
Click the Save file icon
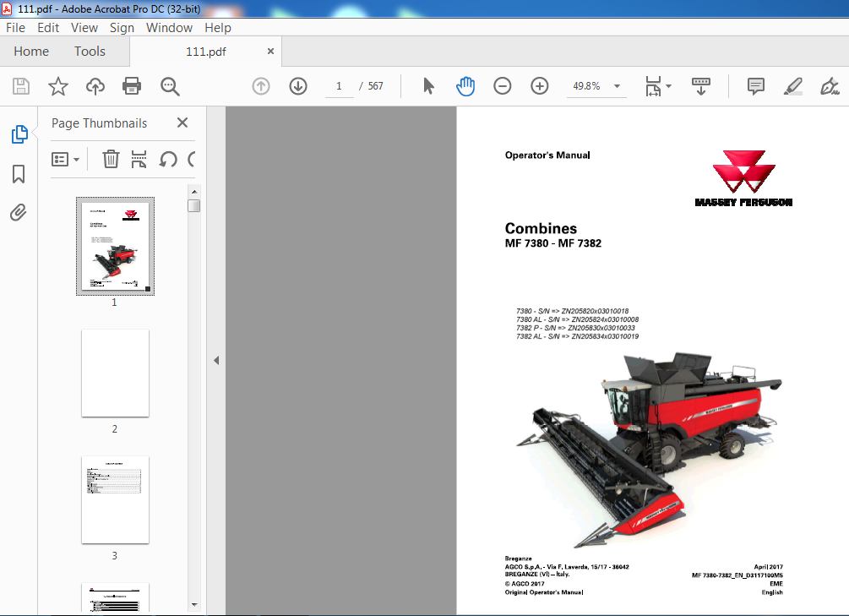click(x=21, y=86)
